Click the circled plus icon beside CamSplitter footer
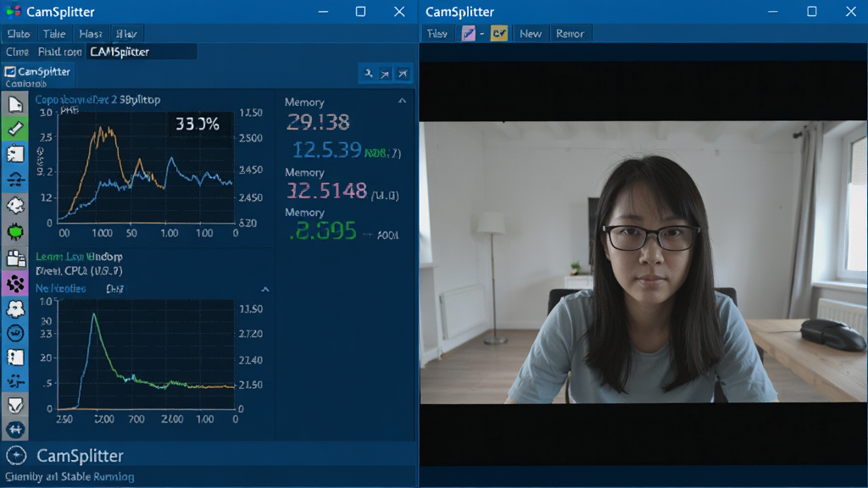Image resolution: width=868 pixels, height=488 pixels. coord(16,455)
